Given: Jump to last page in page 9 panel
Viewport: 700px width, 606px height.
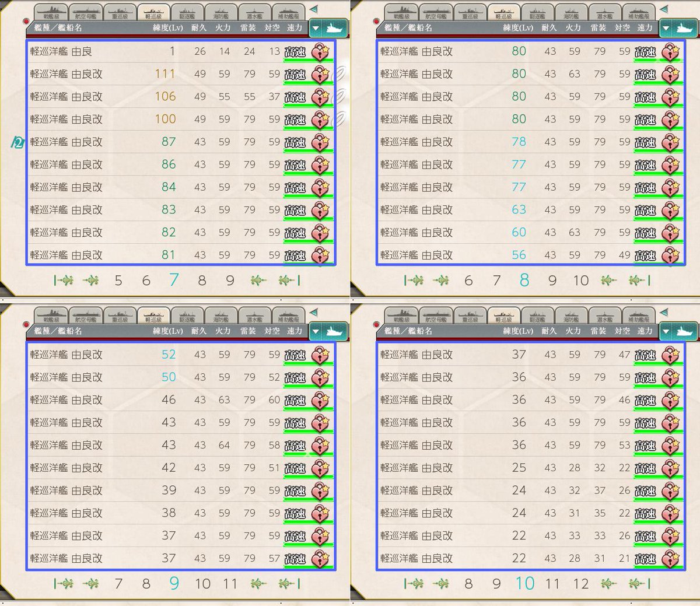Looking at the screenshot, I should pos(289,583).
